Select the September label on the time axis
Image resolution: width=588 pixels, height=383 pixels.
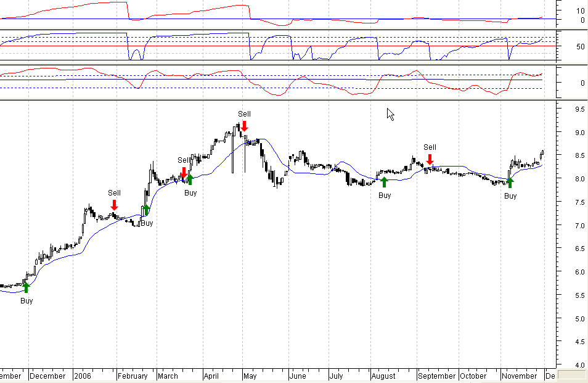[437, 376]
